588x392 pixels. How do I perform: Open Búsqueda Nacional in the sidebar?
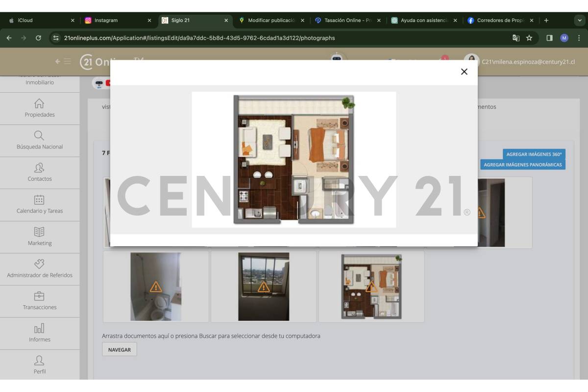[x=40, y=141]
